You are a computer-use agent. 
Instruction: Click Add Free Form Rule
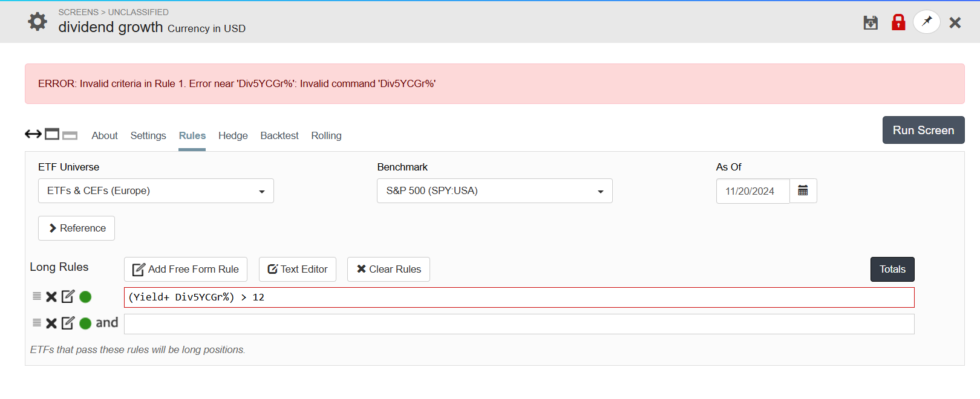coord(186,270)
